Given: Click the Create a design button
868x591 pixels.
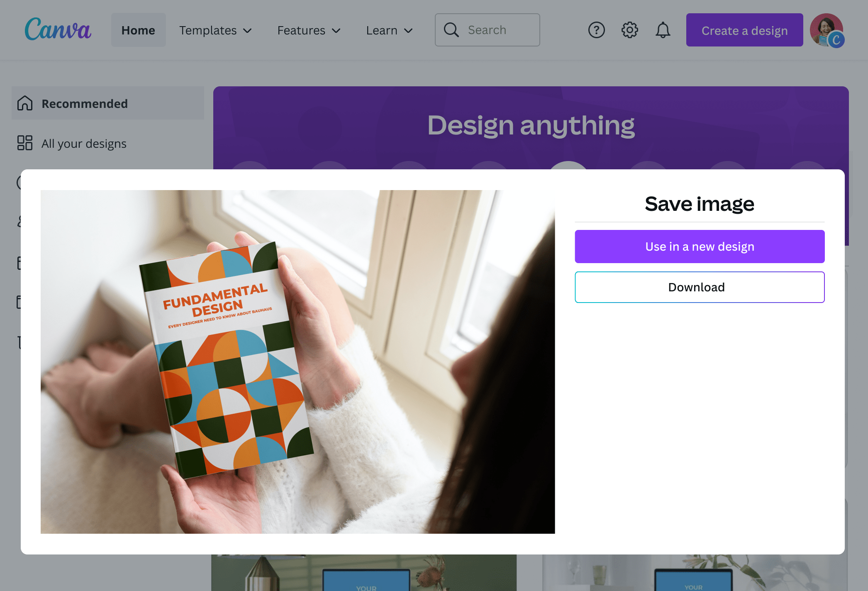Looking at the screenshot, I should (744, 30).
